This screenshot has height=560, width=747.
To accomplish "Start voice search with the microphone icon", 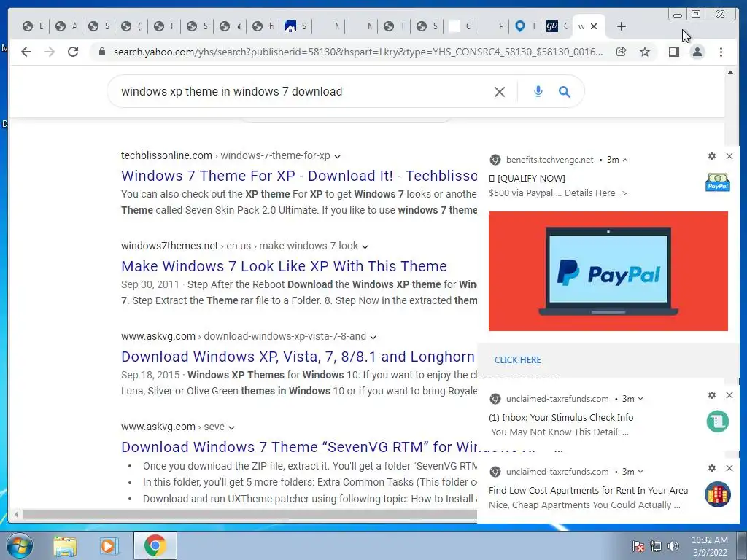I will [538, 91].
